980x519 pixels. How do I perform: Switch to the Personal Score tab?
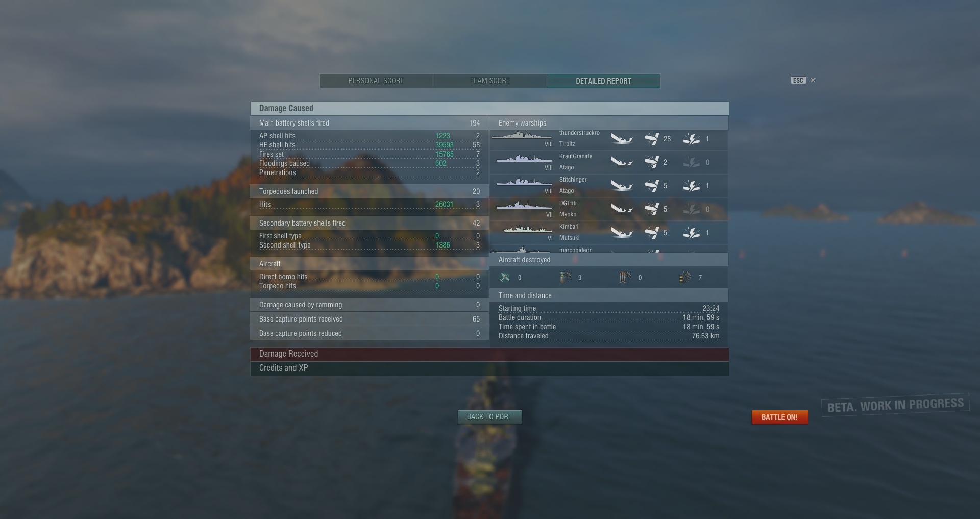(x=376, y=81)
